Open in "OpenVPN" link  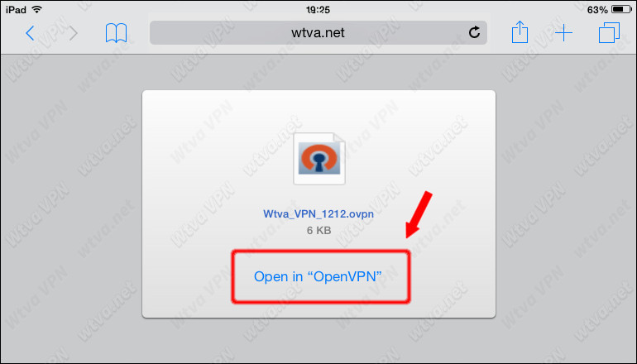click(318, 276)
